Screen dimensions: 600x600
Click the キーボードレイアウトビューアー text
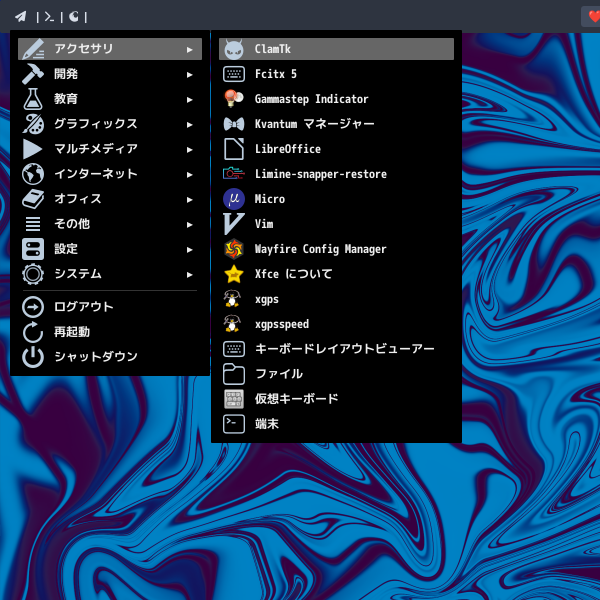pos(345,349)
